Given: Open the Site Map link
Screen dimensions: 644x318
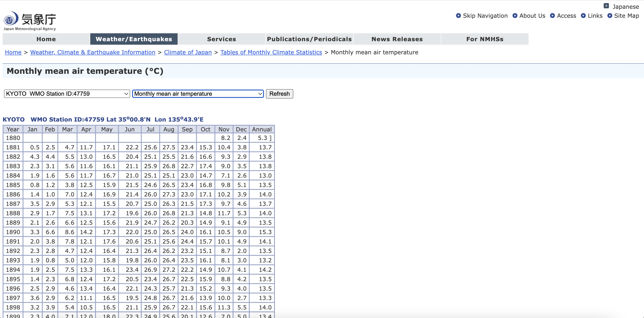Looking at the screenshot, I should point(626,16).
